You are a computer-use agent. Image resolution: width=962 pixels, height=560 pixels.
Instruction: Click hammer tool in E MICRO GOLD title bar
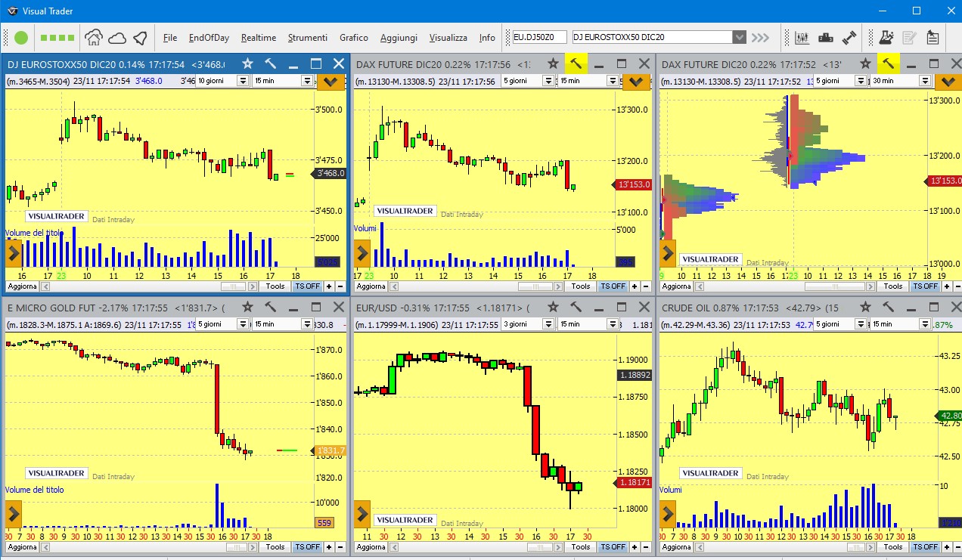click(x=270, y=308)
